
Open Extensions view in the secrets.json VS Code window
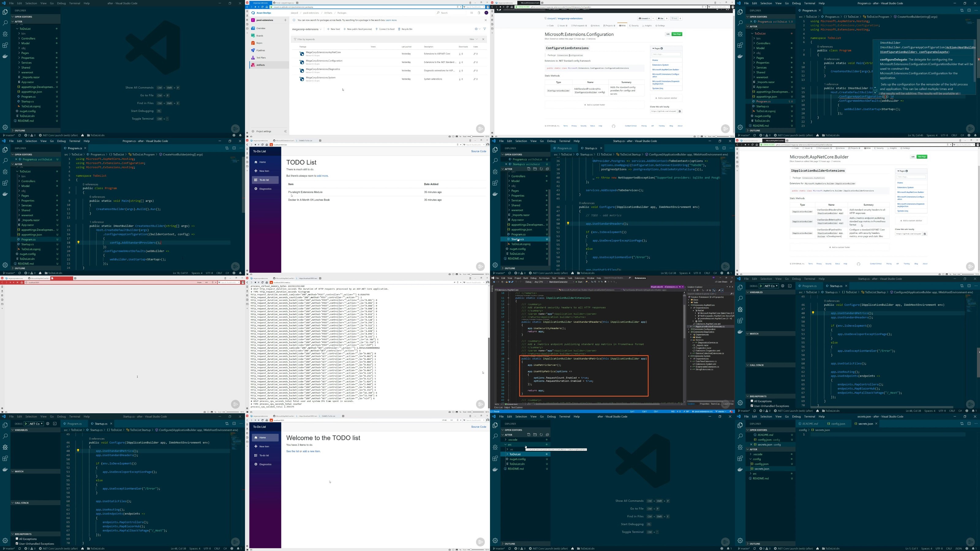(x=740, y=459)
